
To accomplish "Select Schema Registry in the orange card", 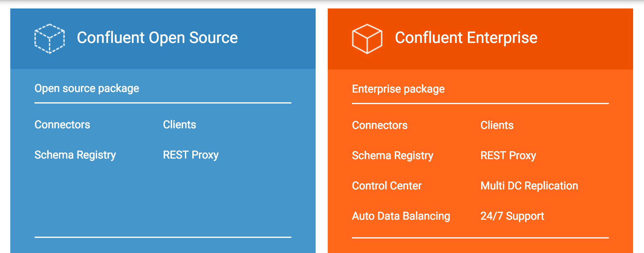I will [x=393, y=156].
